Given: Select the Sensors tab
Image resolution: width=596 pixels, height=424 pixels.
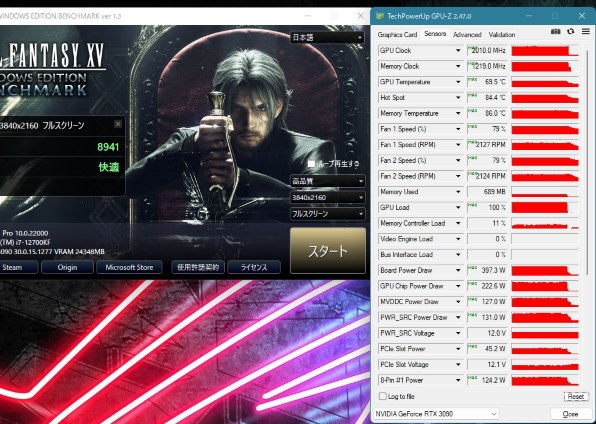Looking at the screenshot, I should 435,34.
